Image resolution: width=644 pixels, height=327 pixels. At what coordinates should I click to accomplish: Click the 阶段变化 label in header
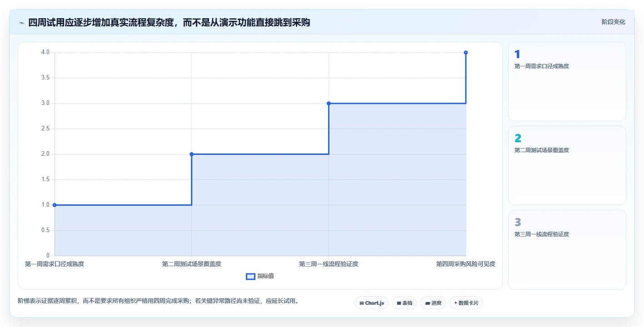pyautogui.click(x=613, y=22)
